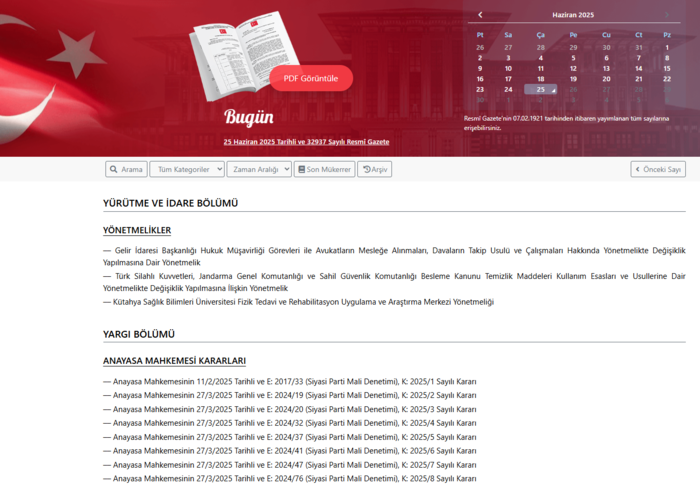This screenshot has width=700, height=486.
Task: Open the Arama search button
Action: [126, 169]
